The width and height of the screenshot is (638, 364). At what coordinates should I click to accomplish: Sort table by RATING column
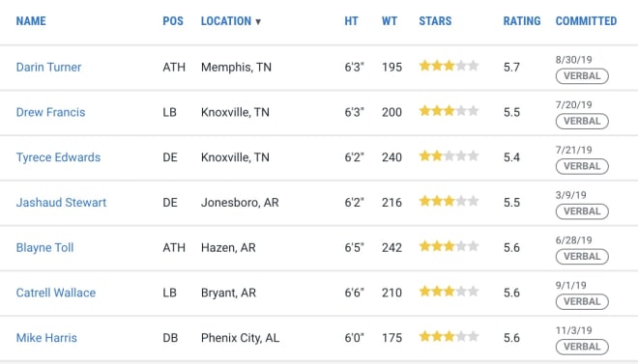click(522, 21)
